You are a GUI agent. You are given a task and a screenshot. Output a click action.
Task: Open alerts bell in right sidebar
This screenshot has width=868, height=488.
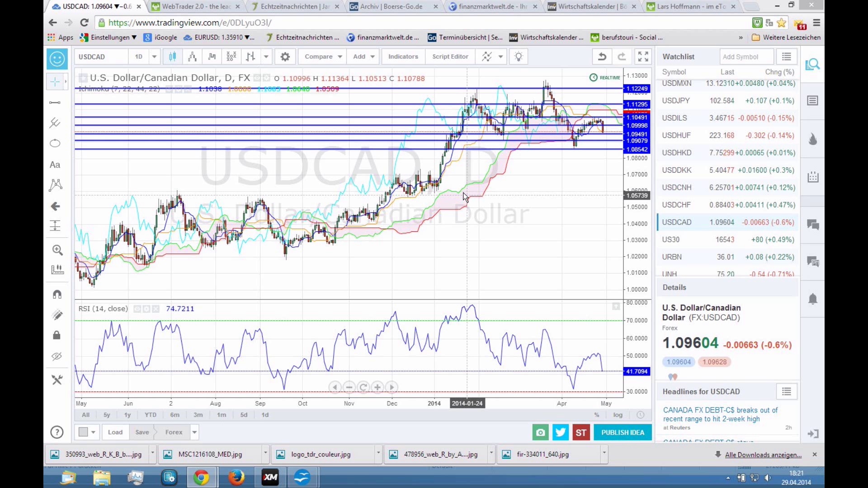coord(813,299)
